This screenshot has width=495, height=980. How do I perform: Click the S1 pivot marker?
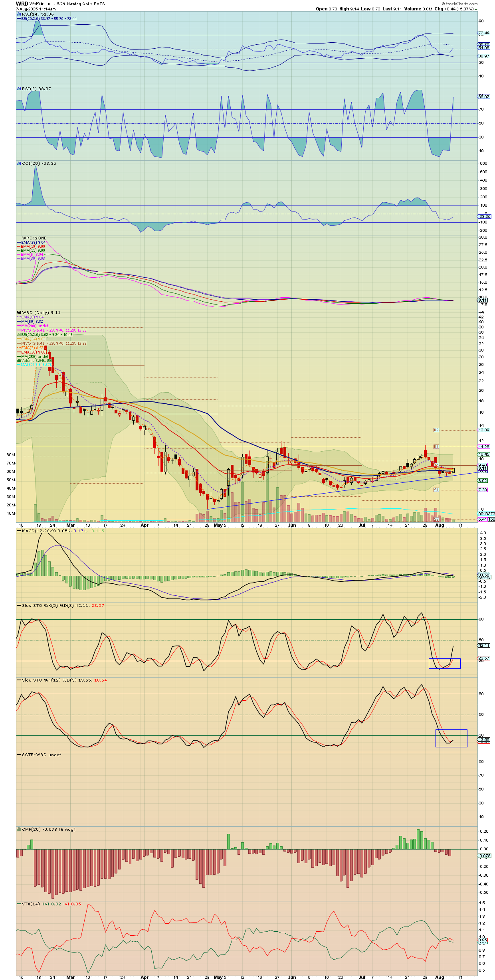tap(436, 490)
